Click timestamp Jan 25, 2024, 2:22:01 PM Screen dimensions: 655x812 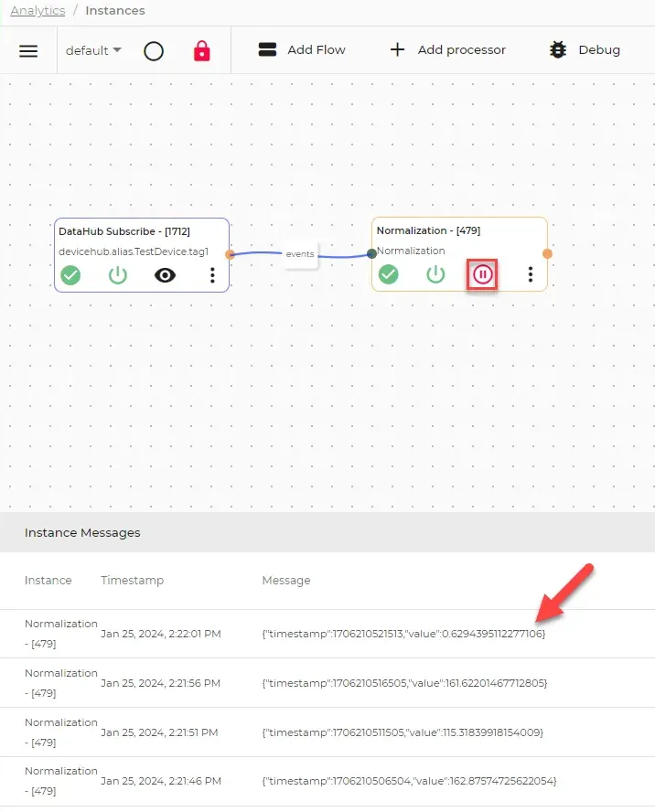point(161,634)
